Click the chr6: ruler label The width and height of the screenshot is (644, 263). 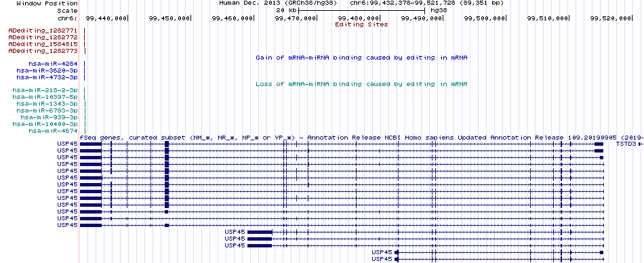click(68, 18)
